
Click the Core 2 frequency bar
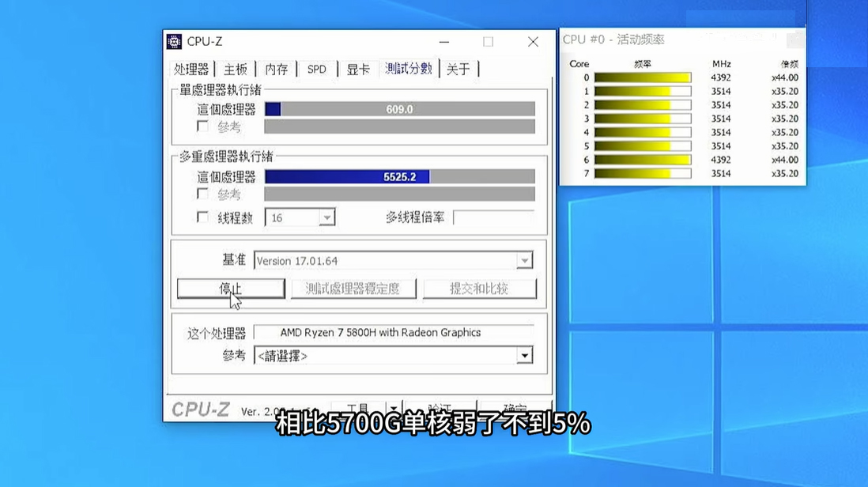point(643,105)
